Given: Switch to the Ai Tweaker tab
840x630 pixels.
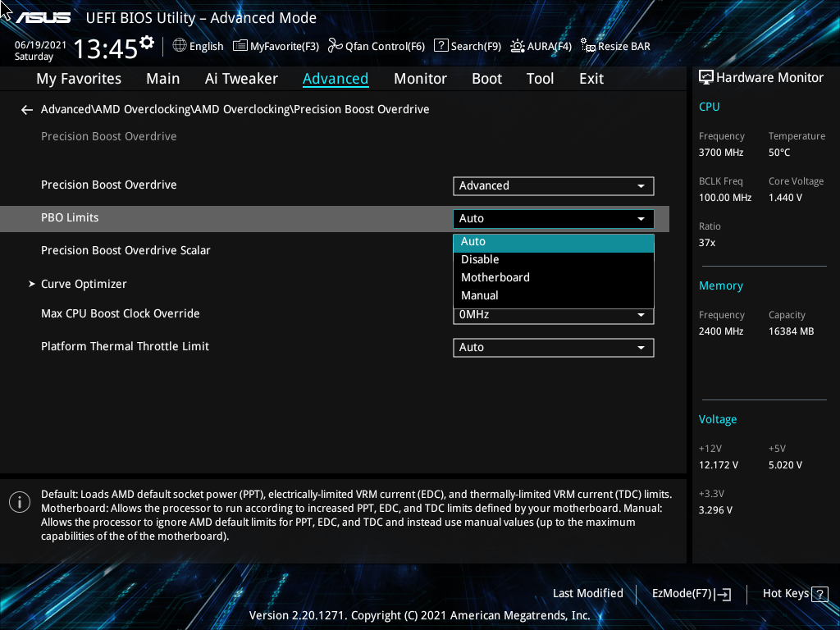Looking at the screenshot, I should coord(241,78).
